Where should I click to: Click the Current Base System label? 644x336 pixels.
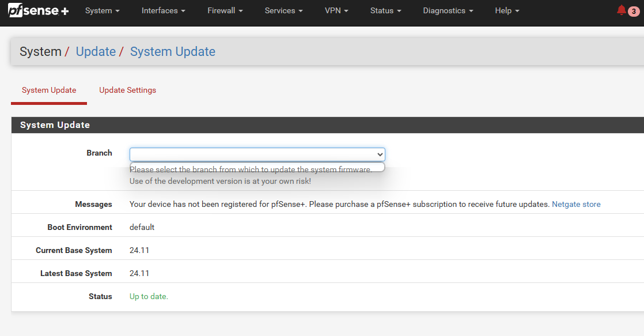[74, 250]
